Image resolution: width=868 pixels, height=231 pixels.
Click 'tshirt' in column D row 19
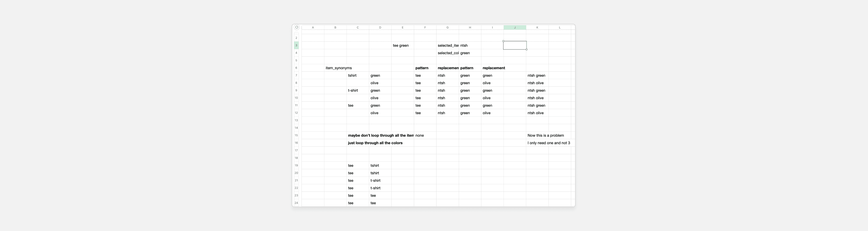click(x=380, y=166)
